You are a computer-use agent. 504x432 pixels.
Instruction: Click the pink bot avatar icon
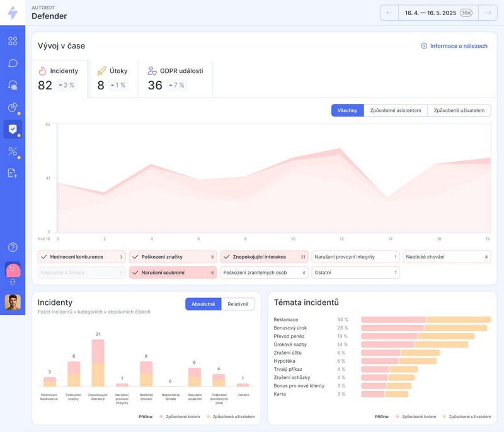13,270
